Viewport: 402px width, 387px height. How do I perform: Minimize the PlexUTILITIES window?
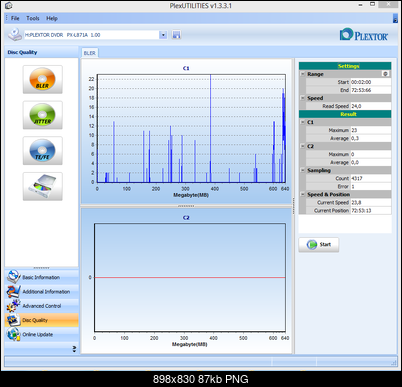pos(361,5)
